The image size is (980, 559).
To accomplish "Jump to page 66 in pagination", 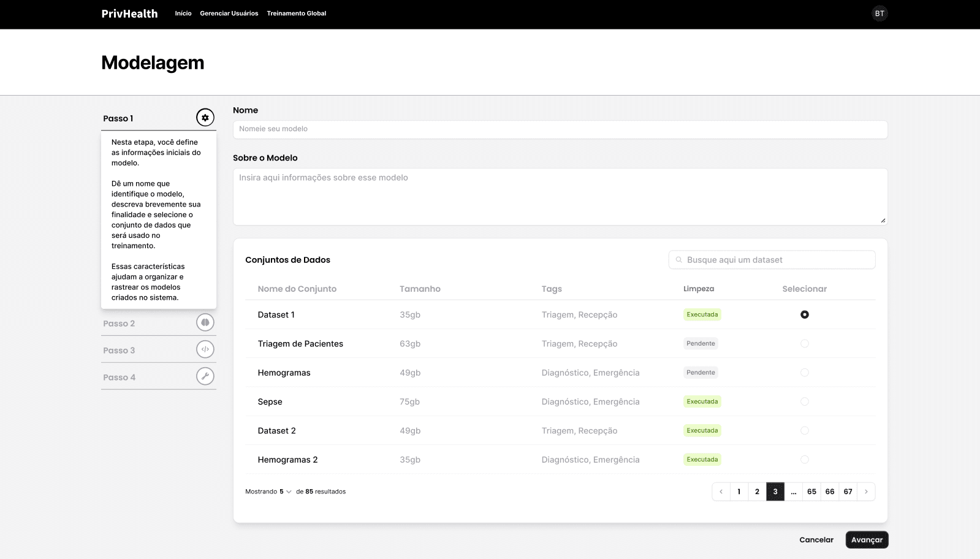I will [x=830, y=492].
